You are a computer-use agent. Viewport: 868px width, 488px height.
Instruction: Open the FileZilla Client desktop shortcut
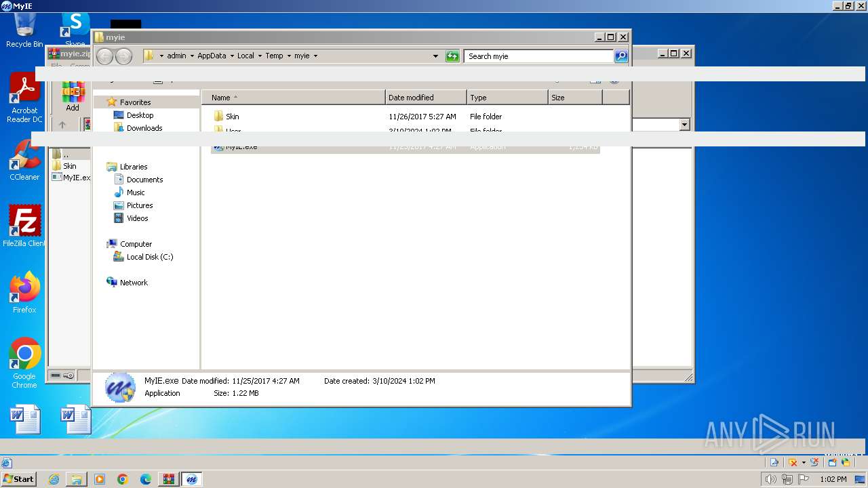pyautogui.click(x=24, y=226)
